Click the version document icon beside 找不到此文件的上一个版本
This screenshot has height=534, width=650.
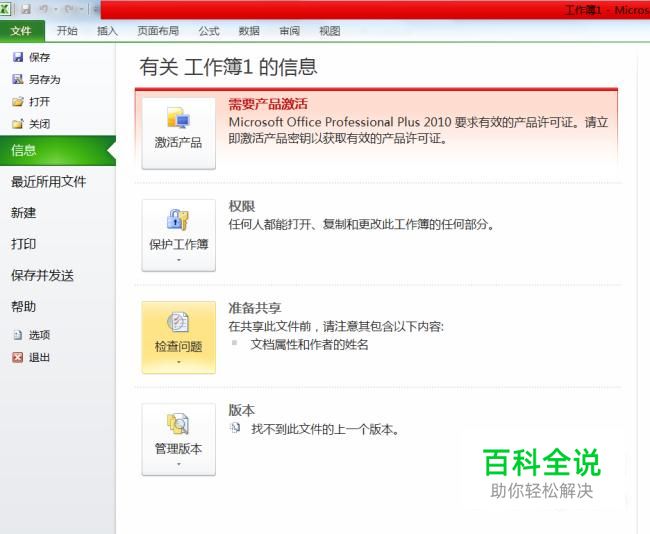tap(235, 428)
